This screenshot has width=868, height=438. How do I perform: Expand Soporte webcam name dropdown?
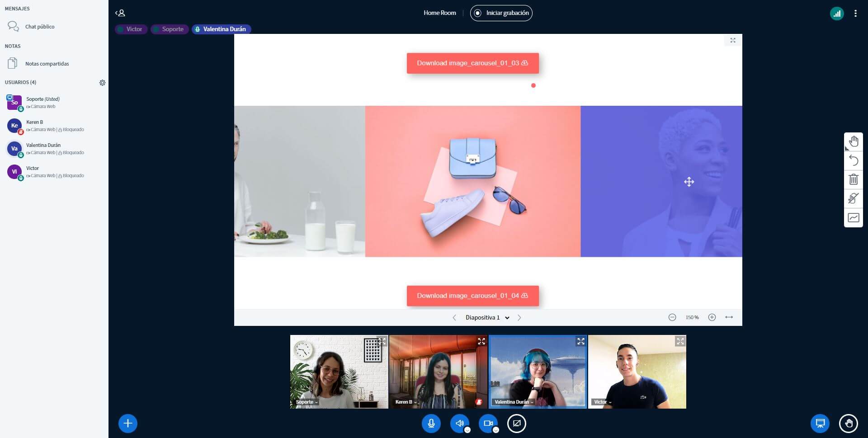click(x=307, y=402)
